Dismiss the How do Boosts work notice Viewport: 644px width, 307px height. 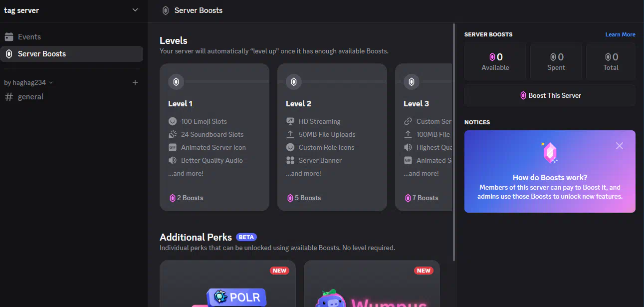point(620,146)
